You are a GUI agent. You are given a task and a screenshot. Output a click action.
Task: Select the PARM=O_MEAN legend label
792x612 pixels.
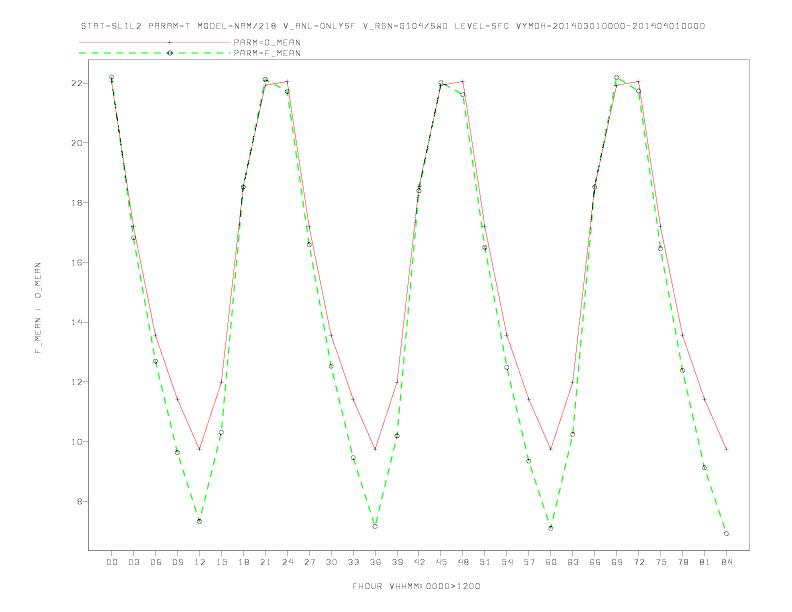coord(267,42)
